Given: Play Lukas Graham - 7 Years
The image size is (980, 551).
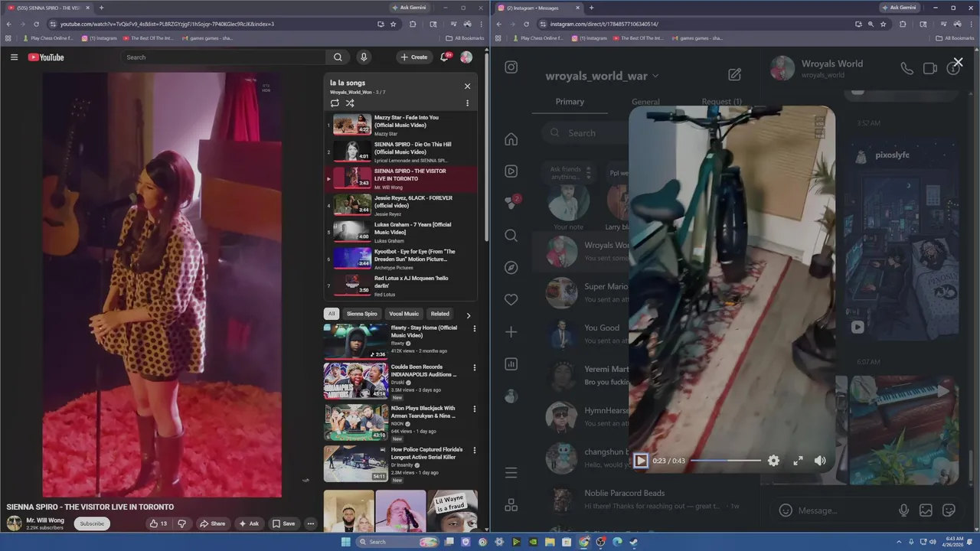Looking at the screenshot, I should click(x=400, y=232).
